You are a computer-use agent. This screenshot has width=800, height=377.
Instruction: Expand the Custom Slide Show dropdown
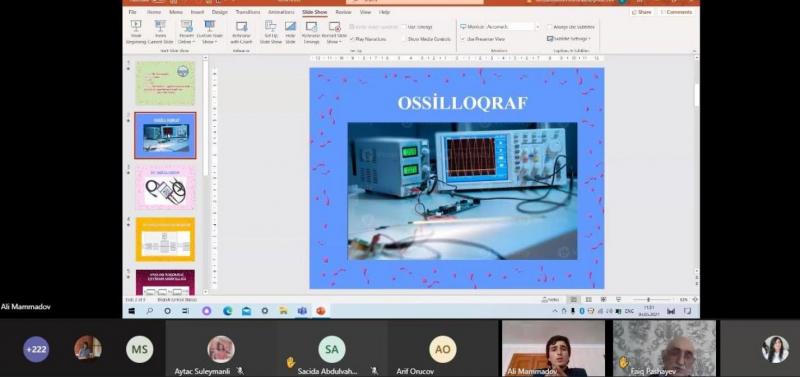coord(210,32)
